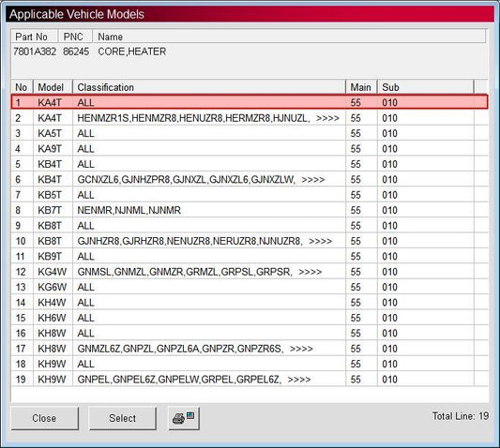Select row 3 with model KA5T

[x=250, y=133]
